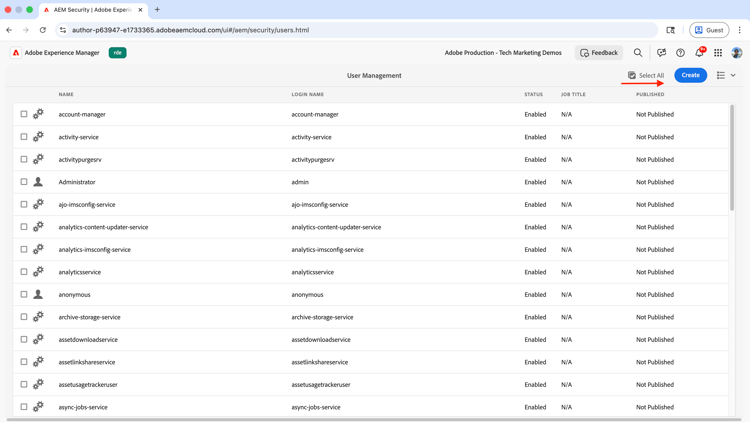750x422 pixels.
Task: Open the user profile avatar
Action: [x=737, y=53]
